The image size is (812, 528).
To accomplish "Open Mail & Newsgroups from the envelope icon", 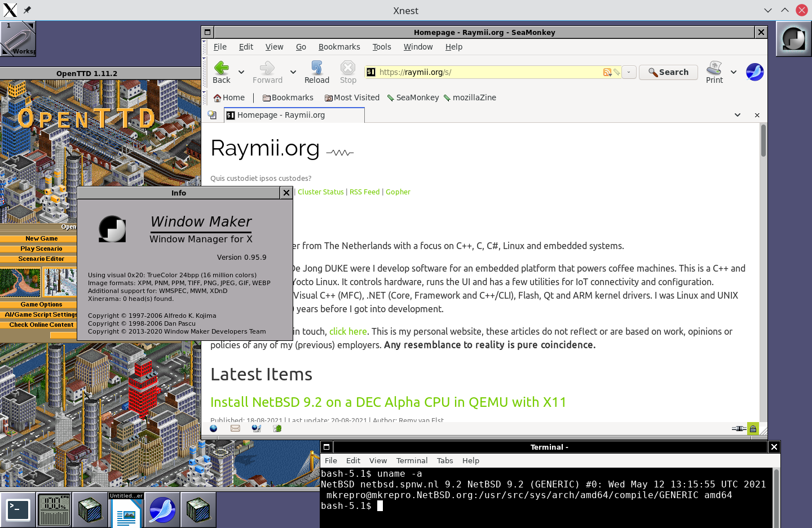I will 235,428.
